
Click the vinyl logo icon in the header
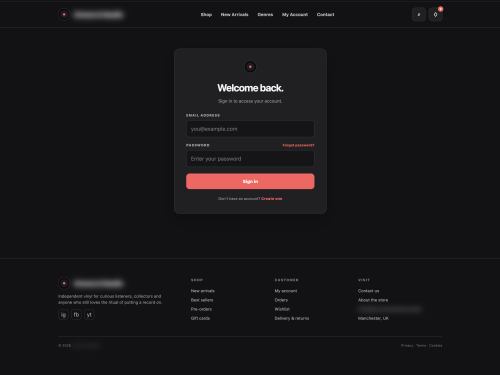click(64, 14)
